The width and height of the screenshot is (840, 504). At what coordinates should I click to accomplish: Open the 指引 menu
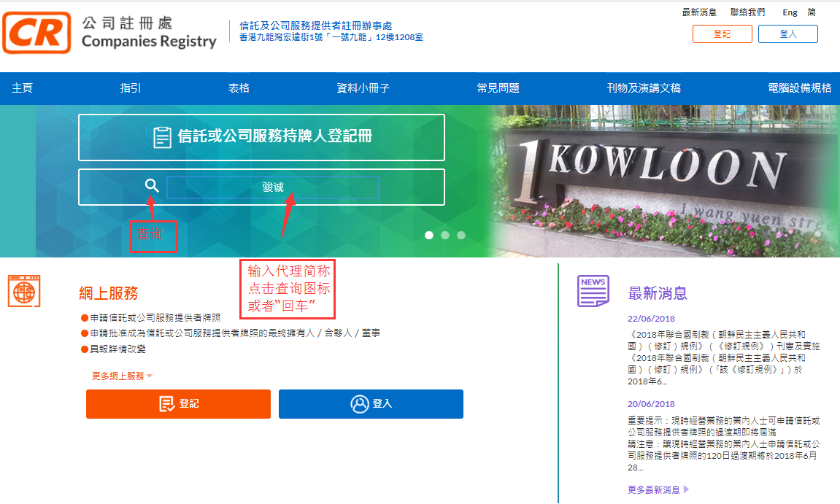(131, 88)
